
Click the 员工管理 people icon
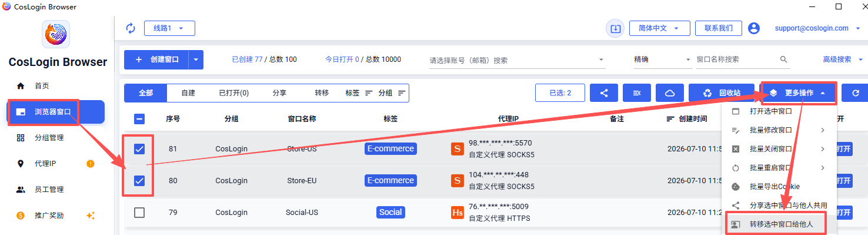pyautogui.click(x=21, y=190)
